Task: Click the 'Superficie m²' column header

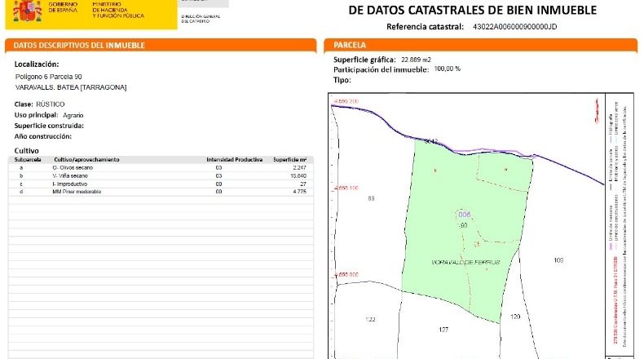Action: coord(289,160)
